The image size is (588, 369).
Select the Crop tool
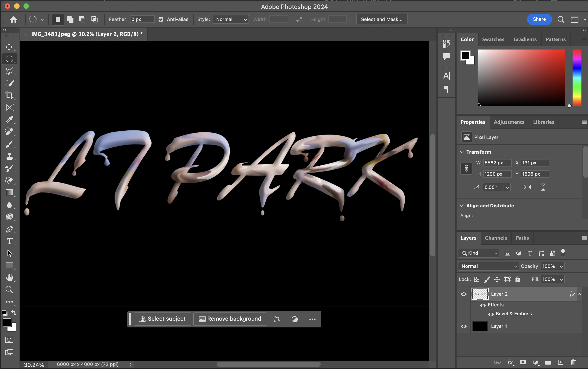click(9, 95)
